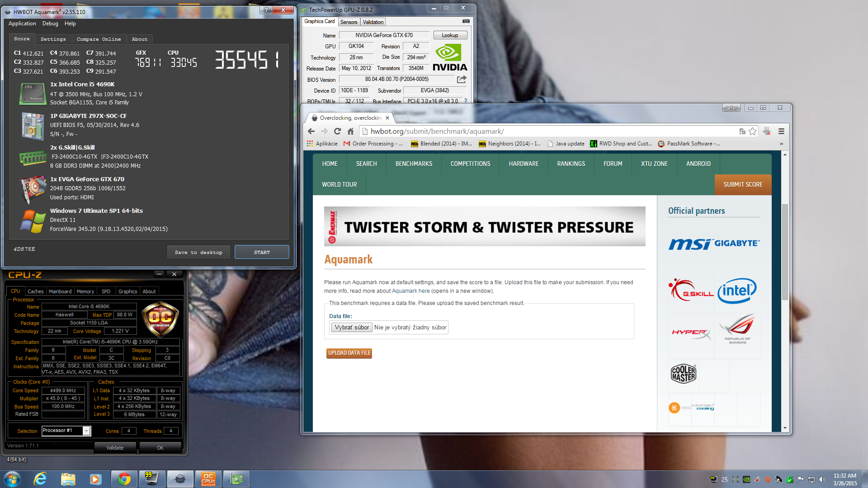The width and height of the screenshot is (868, 488).
Task: Click the Bus Interface help question mark
Action: click(x=466, y=101)
